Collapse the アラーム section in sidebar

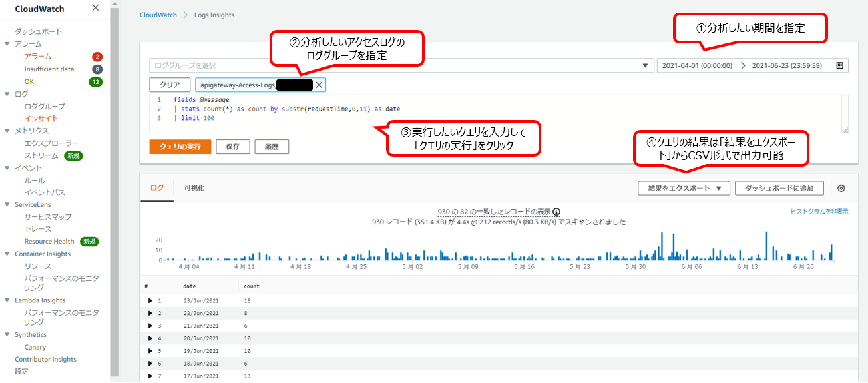pyautogui.click(x=7, y=44)
